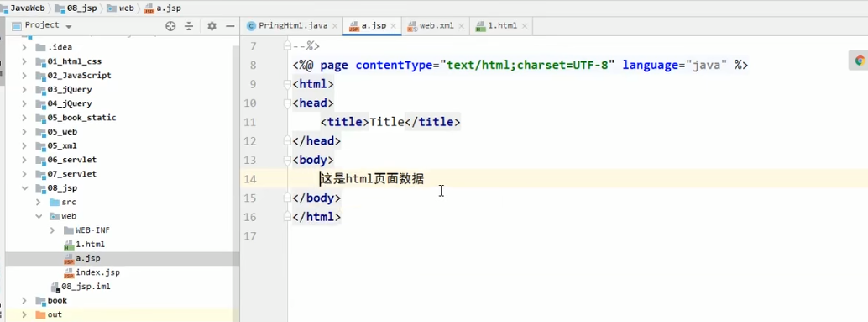Collapse the web folder
Image resolution: width=868 pixels, height=322 pixels.
click(39, 216)
